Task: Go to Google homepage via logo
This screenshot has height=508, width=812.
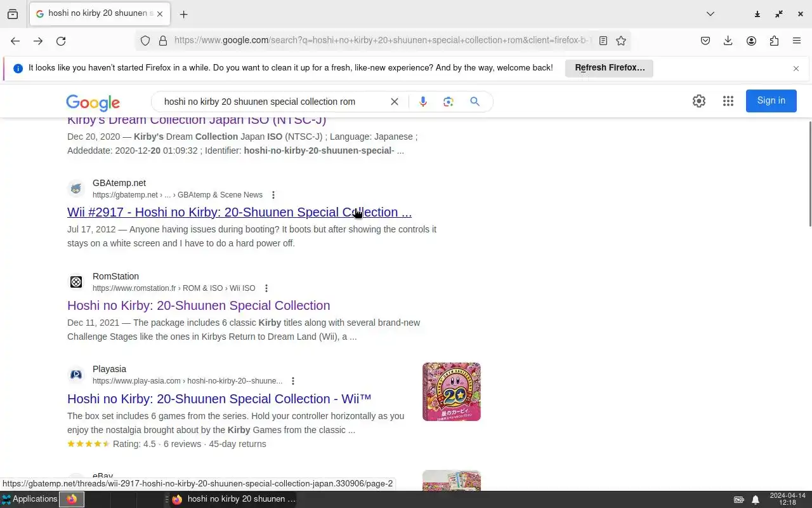Action: click(x=93, y=102)
